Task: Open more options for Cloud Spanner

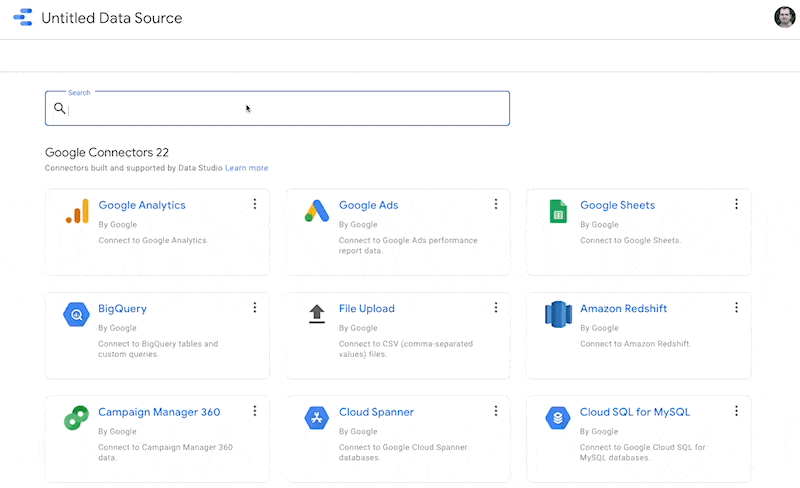Action: [495, 411]
